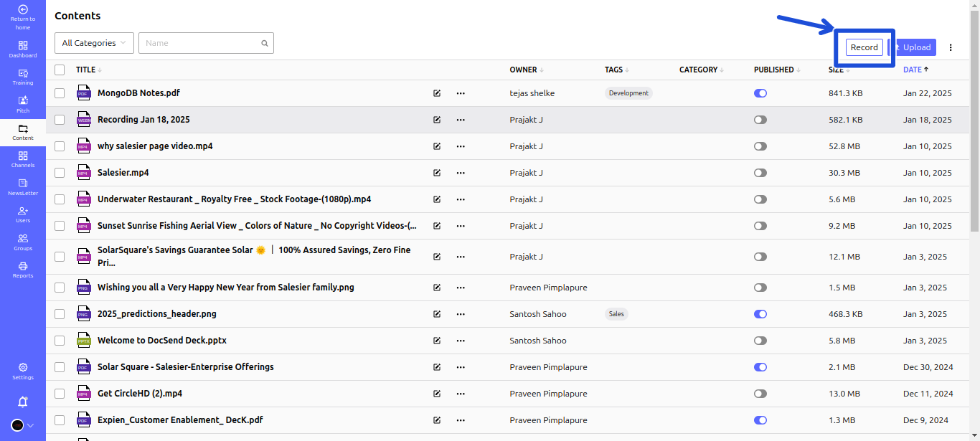This screenshot has width=980, height=441.
Task: Click the search magnifier in Name field
Action: tap(265, 43)
